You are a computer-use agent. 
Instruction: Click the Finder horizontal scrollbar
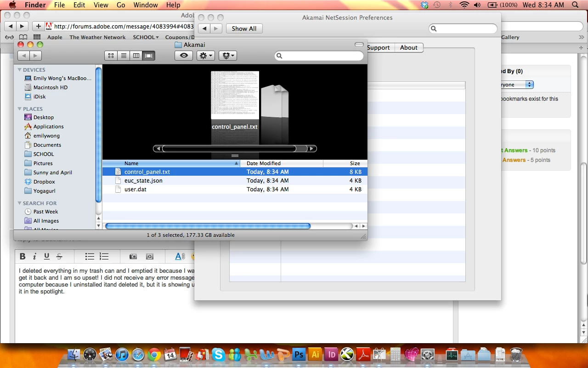point(208,226)
